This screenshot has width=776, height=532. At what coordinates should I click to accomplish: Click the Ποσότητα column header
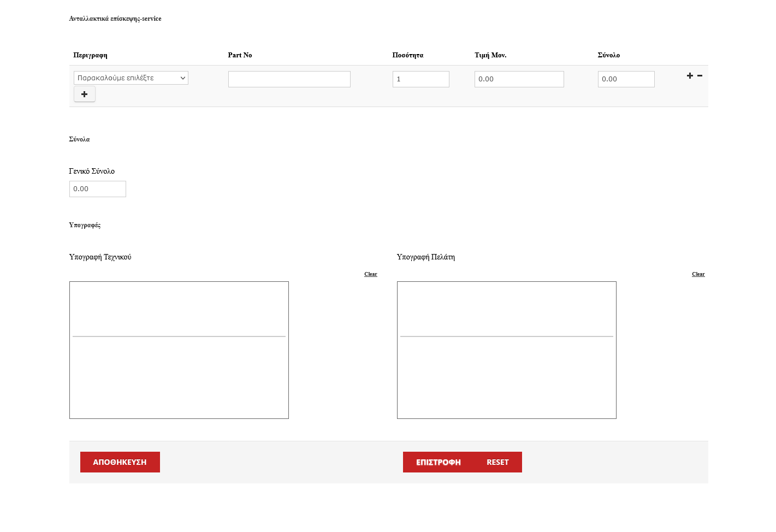pyautogui.click(x=407, y=55)
